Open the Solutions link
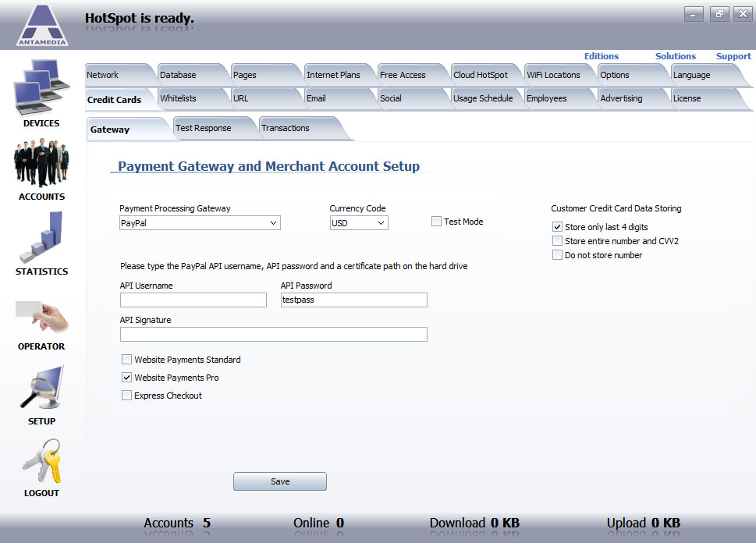Image resolution: width=756 pixels, height=543 pixels. pyautogui.click(x=676, y=56)
